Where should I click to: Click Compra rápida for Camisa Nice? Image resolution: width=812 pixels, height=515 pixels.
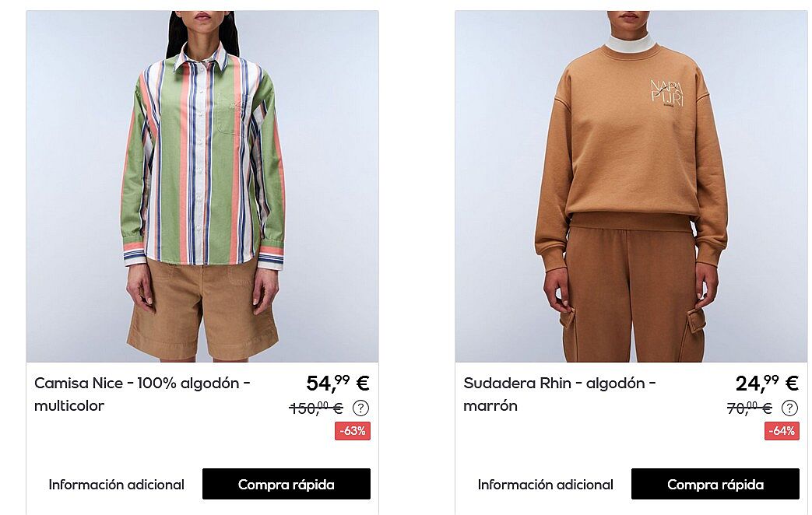pyautogui.click(x=286, y=485)
